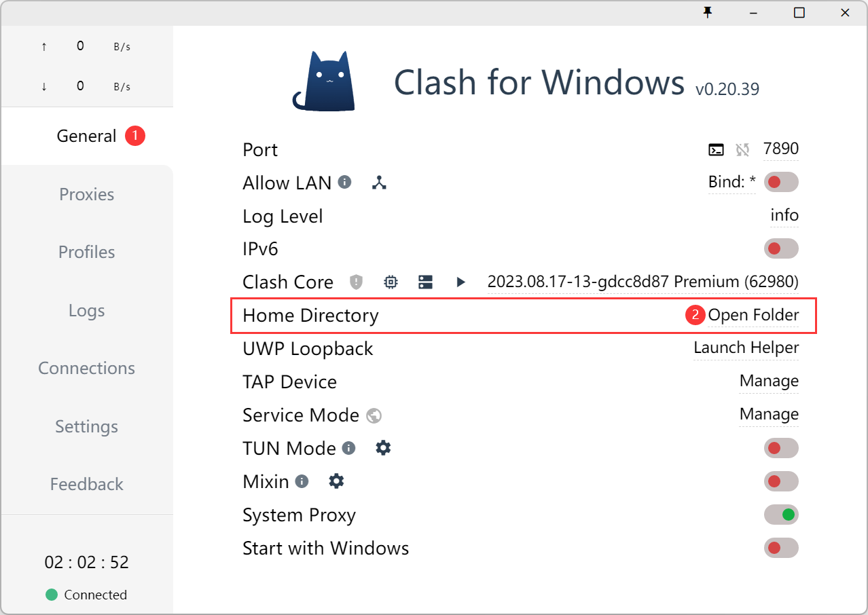
Task: Click Manage for Service Mode
Action: point(769,415)
